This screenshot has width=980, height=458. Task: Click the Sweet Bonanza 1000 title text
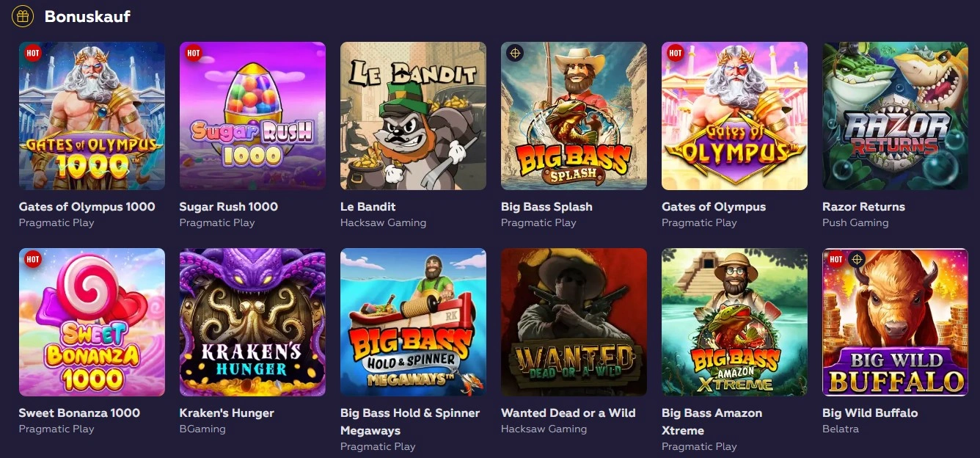coord(79,413)
